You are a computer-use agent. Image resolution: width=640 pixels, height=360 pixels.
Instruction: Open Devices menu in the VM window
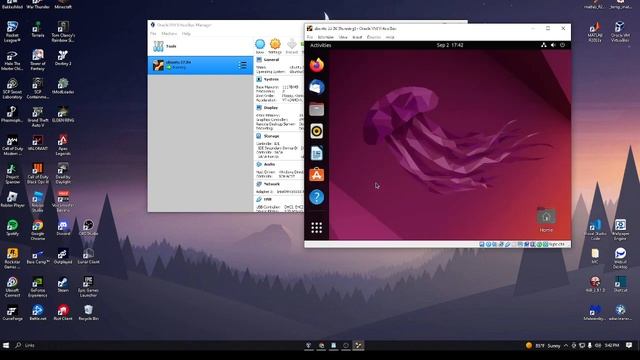pos(374,37)
